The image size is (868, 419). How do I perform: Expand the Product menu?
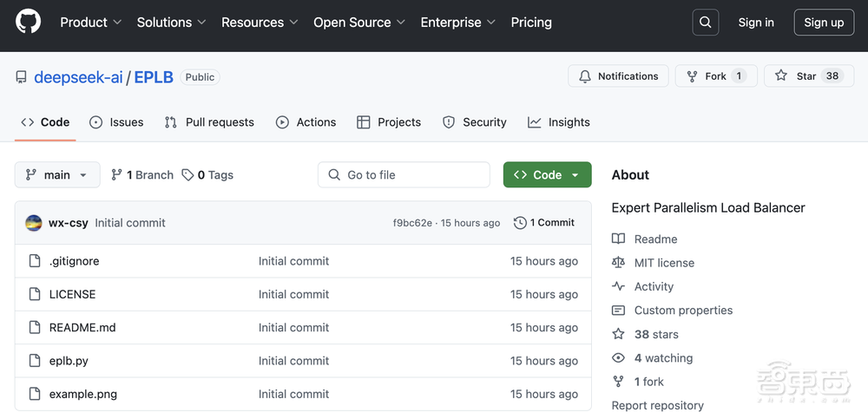[x=90, y=23]
